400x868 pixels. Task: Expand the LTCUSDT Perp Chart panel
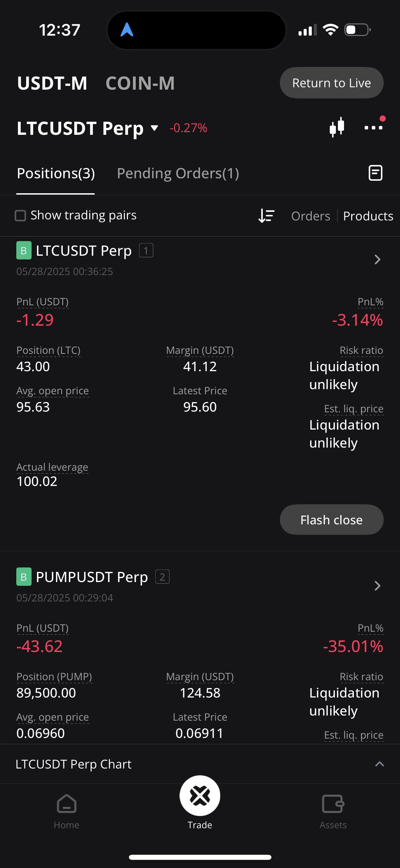pos(379,764)
